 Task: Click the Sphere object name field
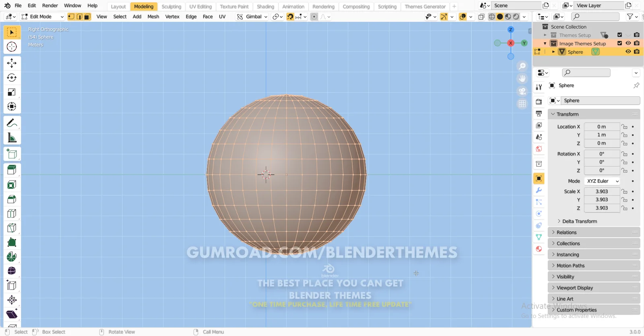click(600, 101)
